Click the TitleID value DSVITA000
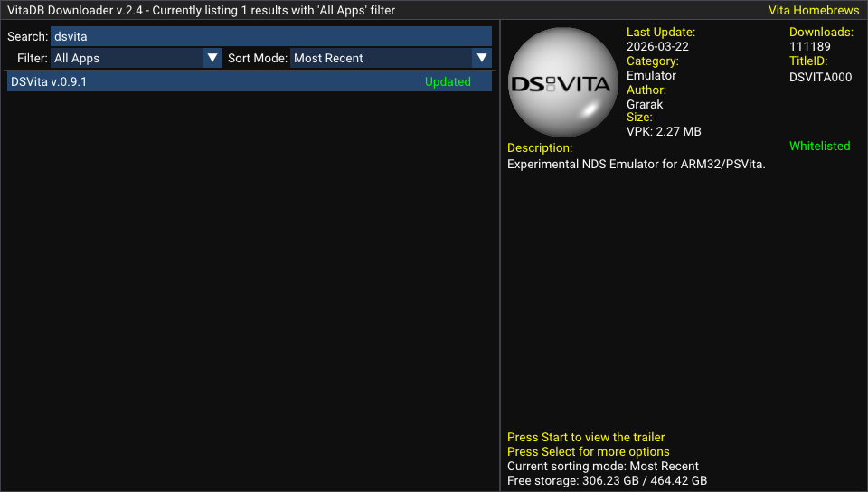 tap(820, 77)
